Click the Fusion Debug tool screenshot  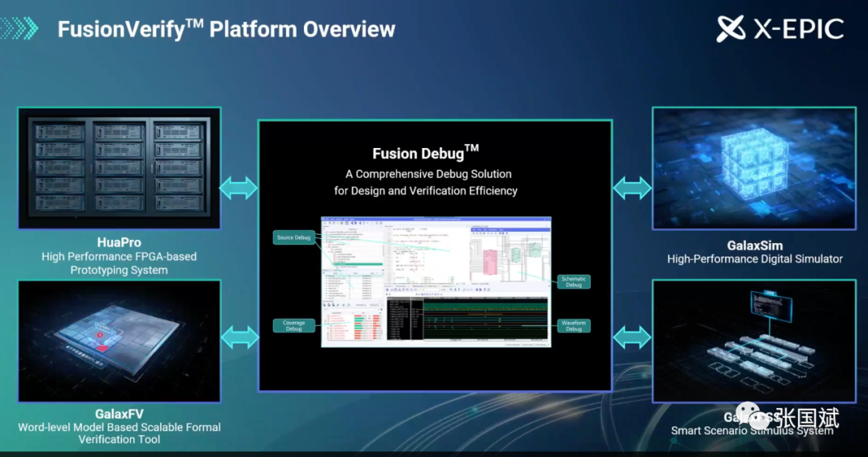(436, 282)
